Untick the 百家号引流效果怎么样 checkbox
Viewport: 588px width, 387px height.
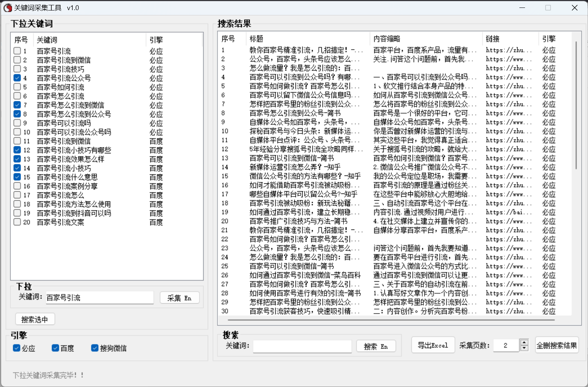tap(17, 159)
